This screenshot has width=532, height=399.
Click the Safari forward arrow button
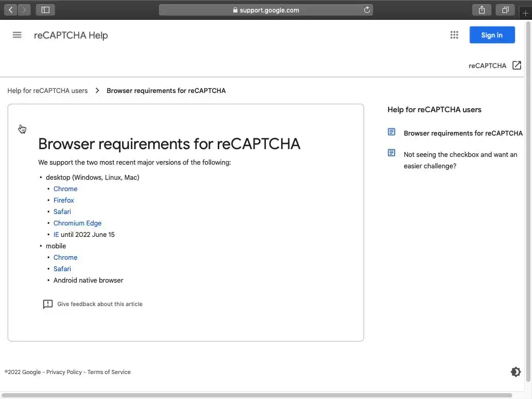24,10
